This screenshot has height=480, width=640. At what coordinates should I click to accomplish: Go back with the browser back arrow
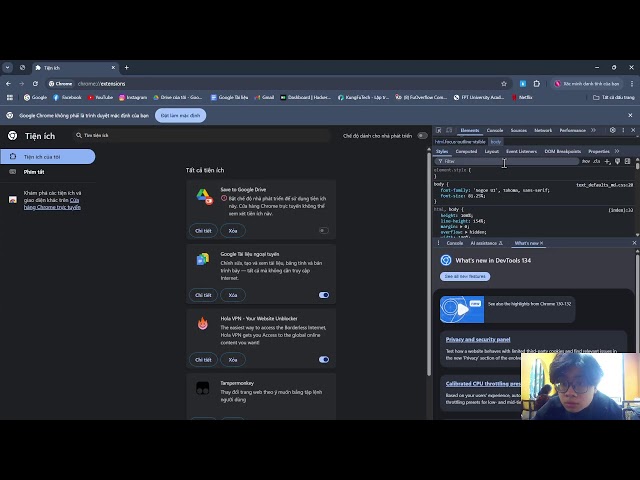tap(9, 84)
